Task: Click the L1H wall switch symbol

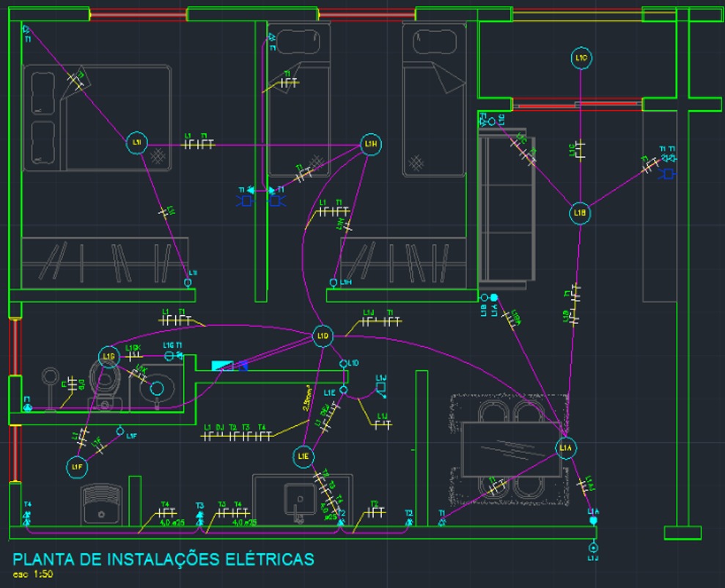Action: click(x=334, y=282)
